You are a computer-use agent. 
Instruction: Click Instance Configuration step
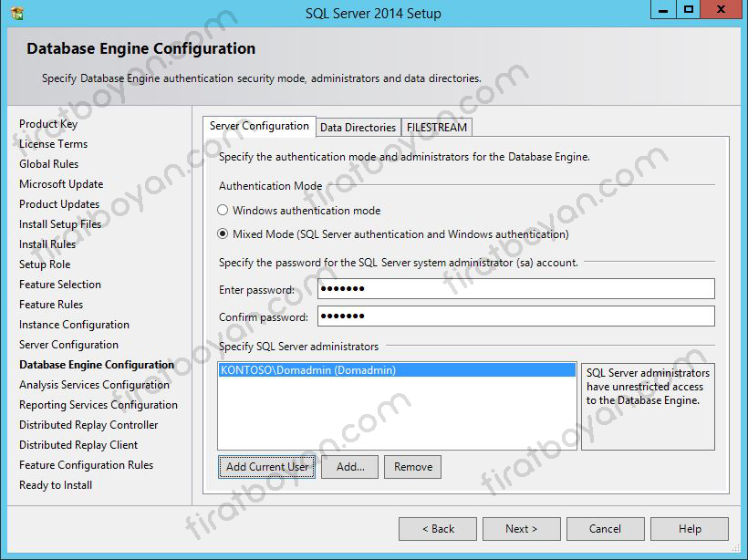coord(74,325)
